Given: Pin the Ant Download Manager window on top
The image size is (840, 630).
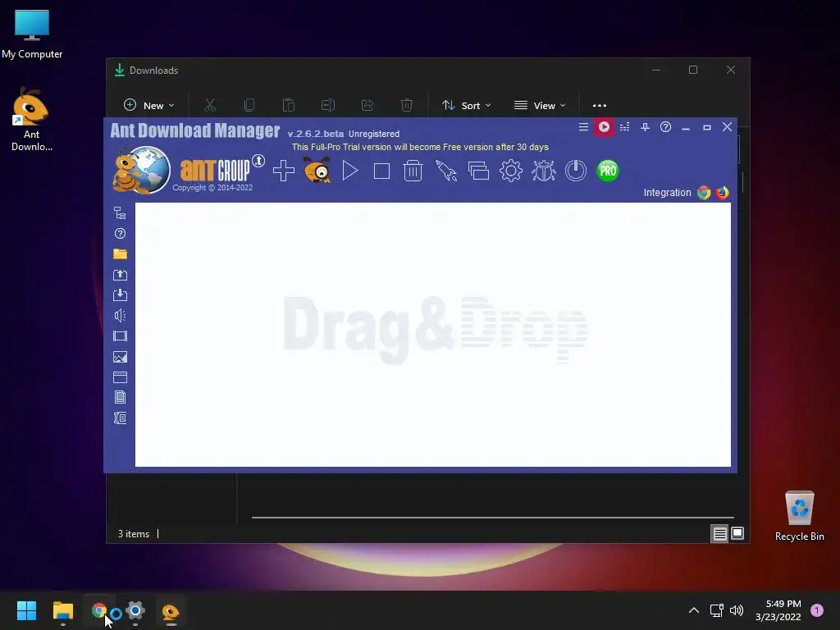Looking at the screenshot, I should tap(645, 127).
